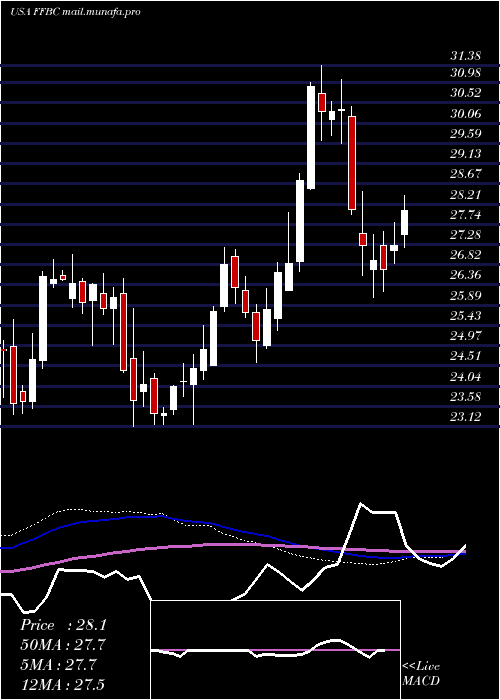Click the 28.67 price label

pyautogui.click(x=465, y=174)
